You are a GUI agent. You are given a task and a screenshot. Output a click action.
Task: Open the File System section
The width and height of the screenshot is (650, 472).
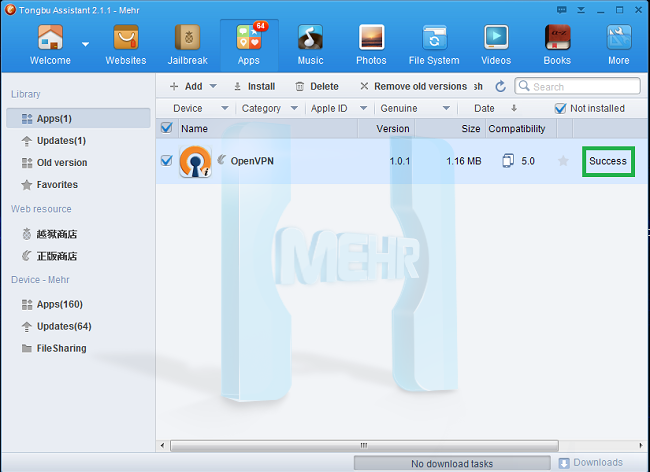(434, 44)
